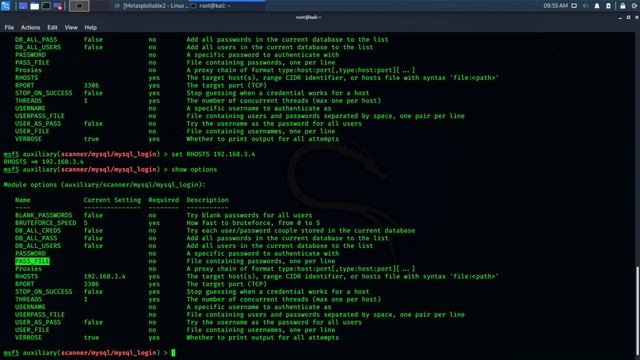
Task: Click the 'Module options (auxiliary/scanner/mysql/mysql_login):' line
Action: click(104, 184)
